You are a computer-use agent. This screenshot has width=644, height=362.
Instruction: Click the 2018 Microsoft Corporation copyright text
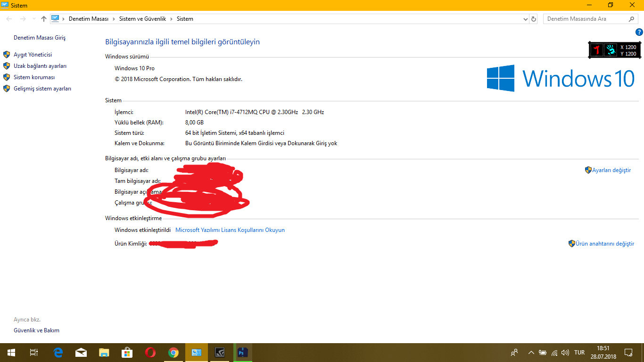178,79
